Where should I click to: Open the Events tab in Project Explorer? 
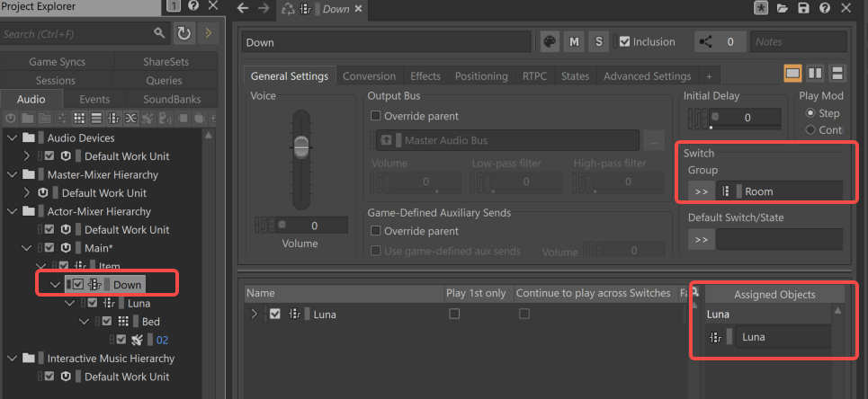pyautogui.click(x=94, y=100)
